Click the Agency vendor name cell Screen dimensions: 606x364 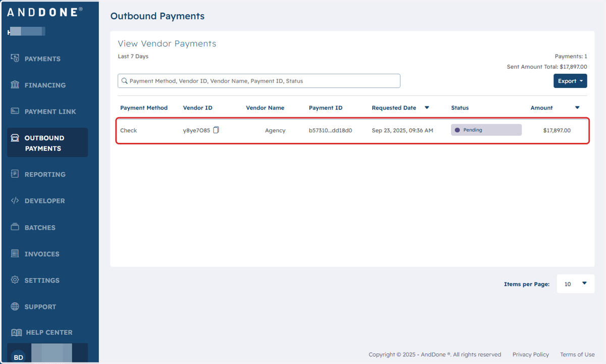[275, 130]
